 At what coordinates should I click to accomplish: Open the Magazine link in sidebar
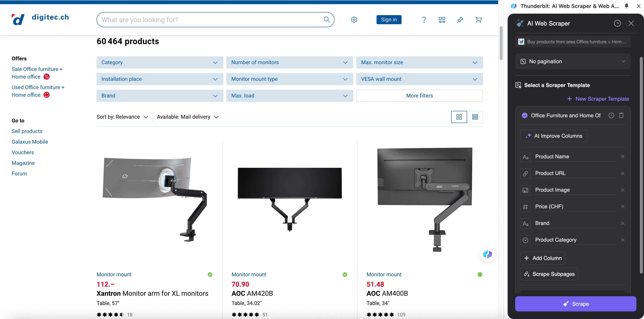[23, 163]
